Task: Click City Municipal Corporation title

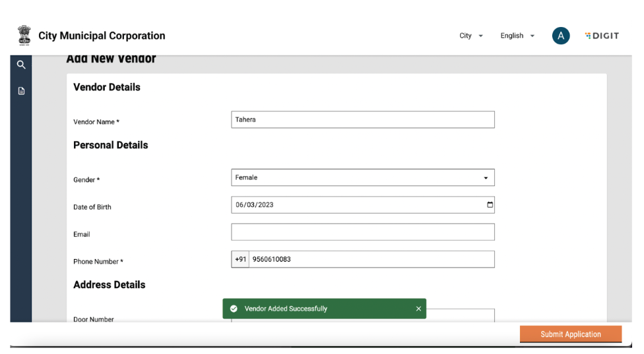Action: (102, 36)
